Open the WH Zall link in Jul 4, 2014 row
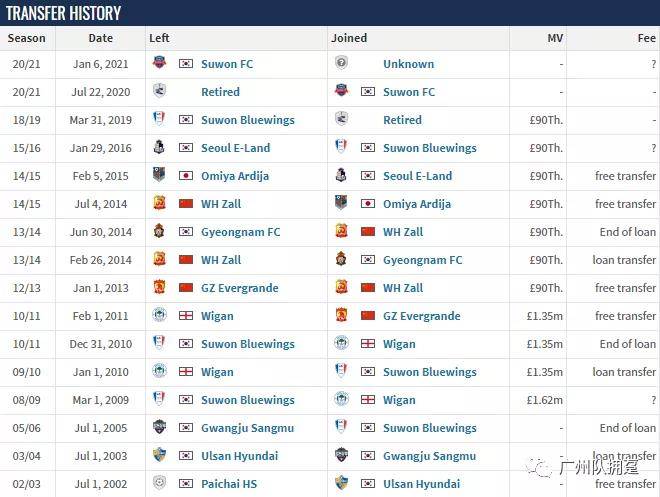 (221, 204)
